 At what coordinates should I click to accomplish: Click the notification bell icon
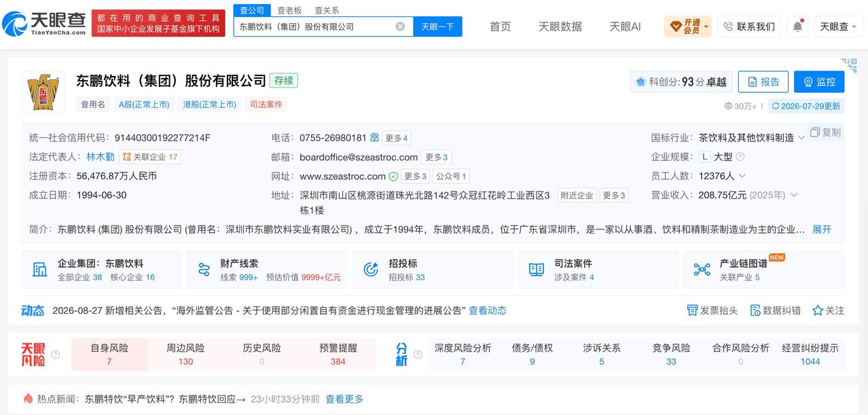[797, 26]
